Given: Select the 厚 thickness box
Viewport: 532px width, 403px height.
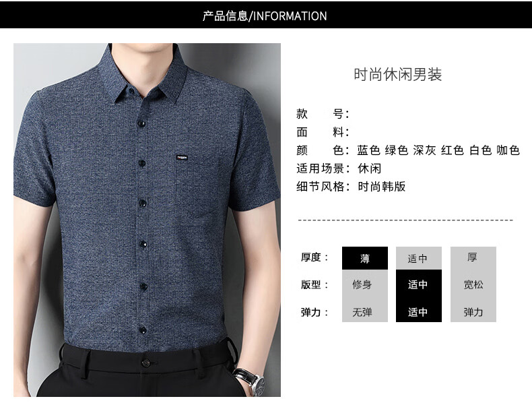Looking at the screenshot, I should pos(473,258).
